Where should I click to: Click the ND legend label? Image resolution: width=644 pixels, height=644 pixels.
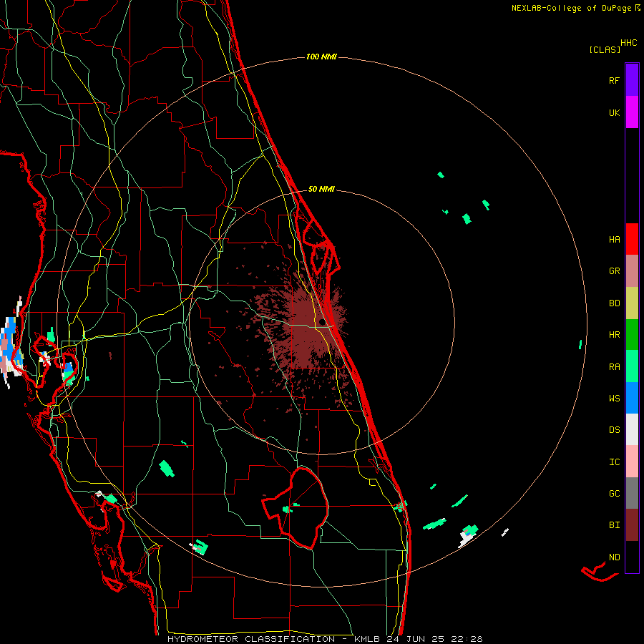pos(614,557)
